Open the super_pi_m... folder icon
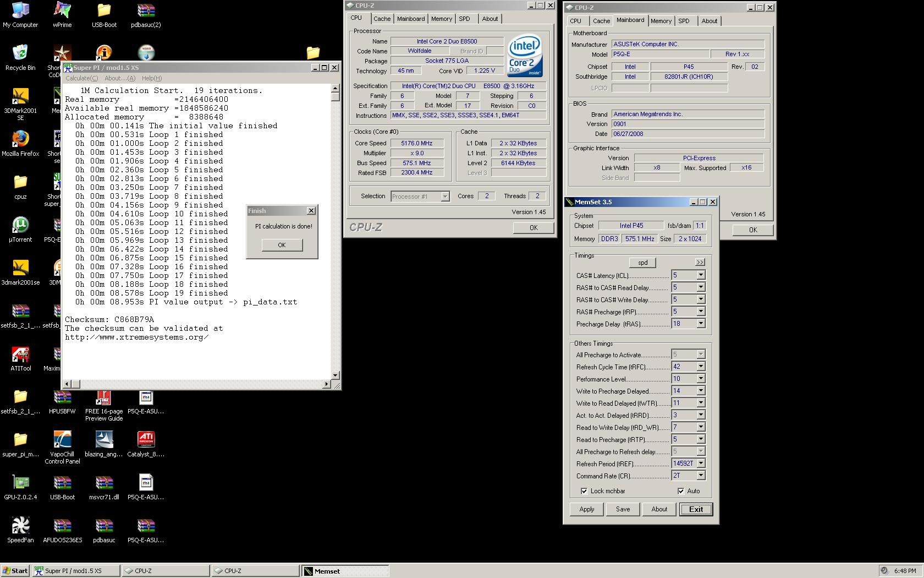 point(20,444)
